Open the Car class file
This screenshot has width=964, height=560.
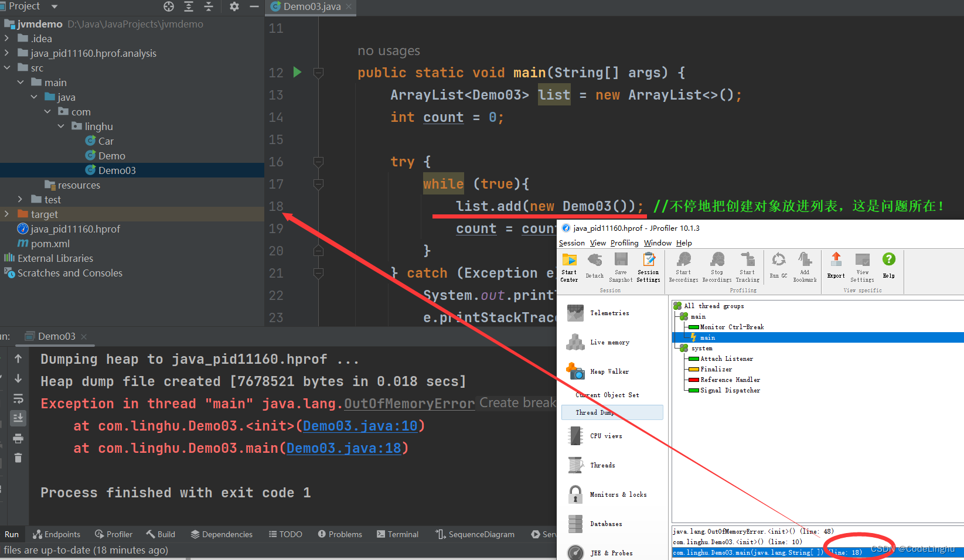click(100, 141)
